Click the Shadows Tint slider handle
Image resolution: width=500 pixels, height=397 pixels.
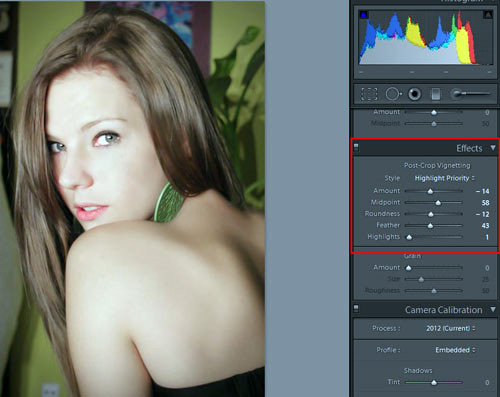(434, 383)
